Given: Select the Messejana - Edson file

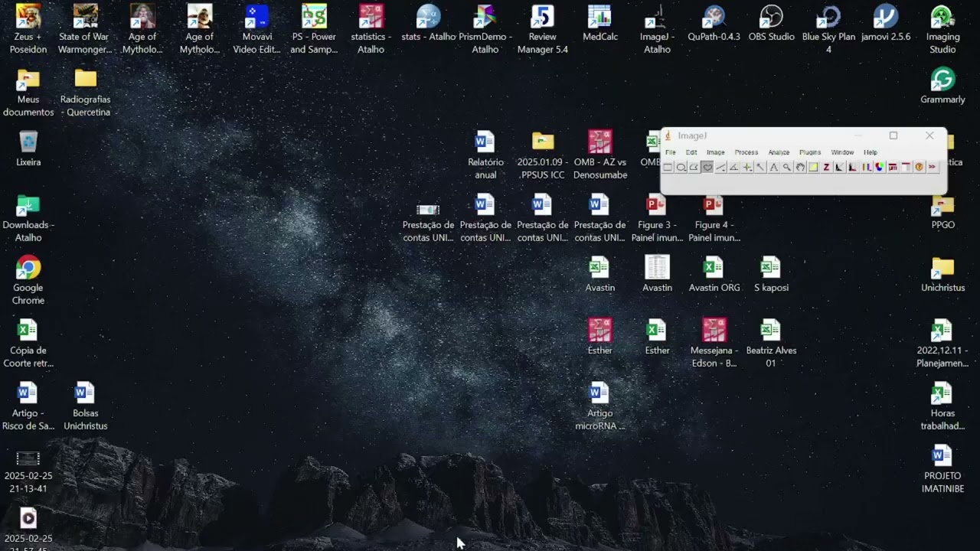Looking at the screenshot, I should 714,343.
